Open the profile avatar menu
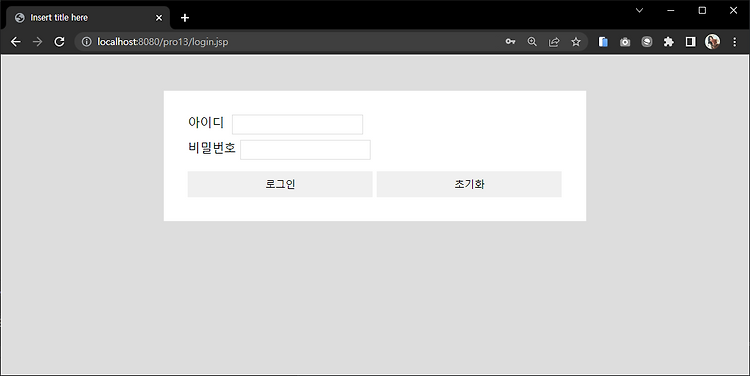 [x=712, y=42]
